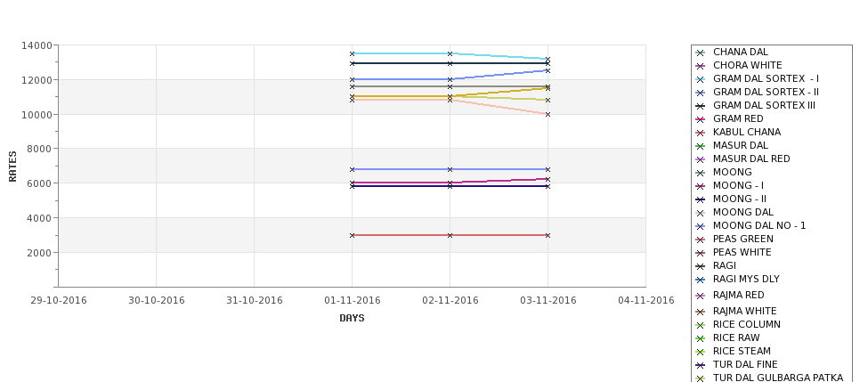Click the top cyan line point on 02-11-2016
The image size is (868, 382).
450,53
